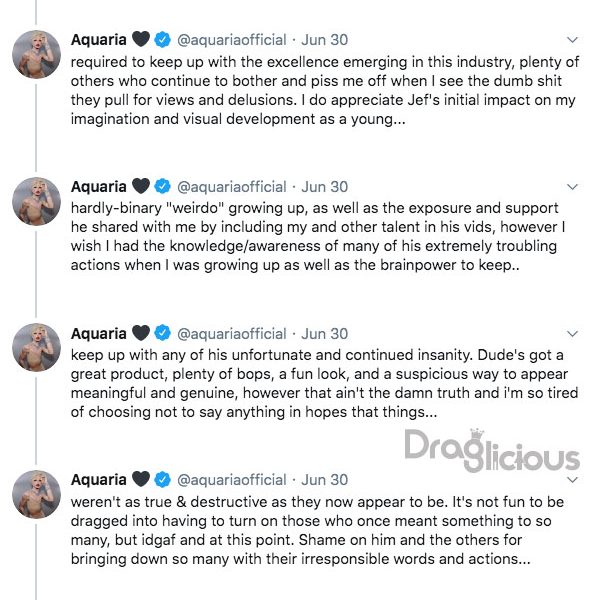Click Jun 30 timestamp on third tweet
Screen dimensions: 591x600
coord(325,334)
